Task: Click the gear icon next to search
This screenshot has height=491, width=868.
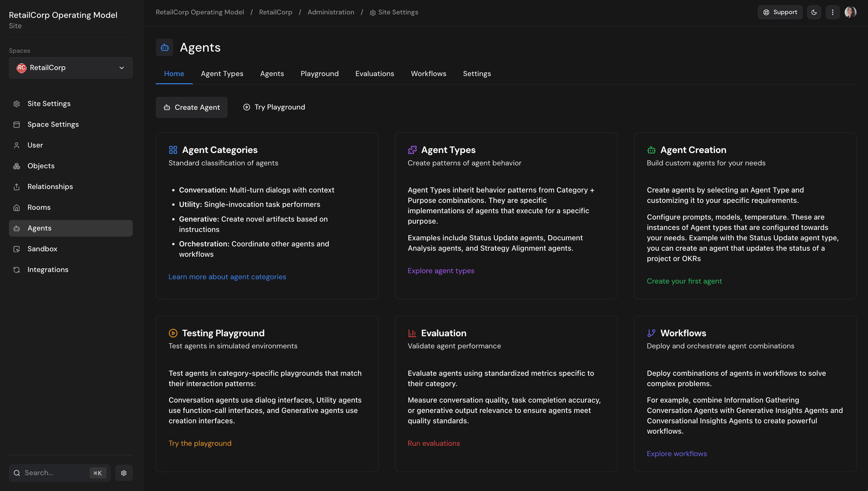Action: click(x=124, y=473)
